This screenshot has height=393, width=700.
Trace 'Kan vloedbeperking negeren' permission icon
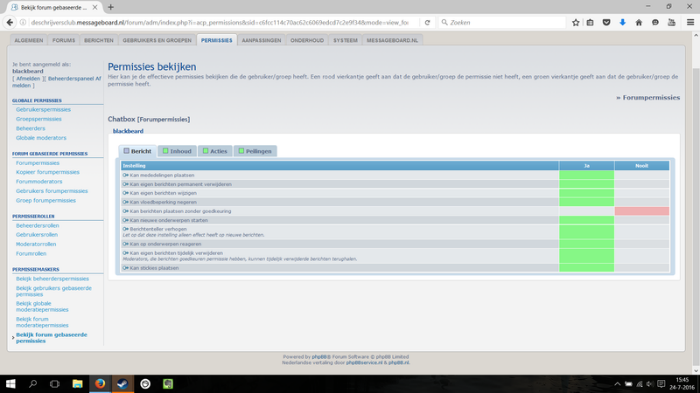pyautogui.click(x=125, y=202)
